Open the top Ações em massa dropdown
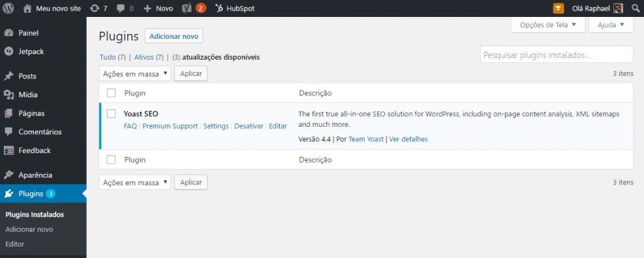Screen dimensions: 644x258 point(135,73)
